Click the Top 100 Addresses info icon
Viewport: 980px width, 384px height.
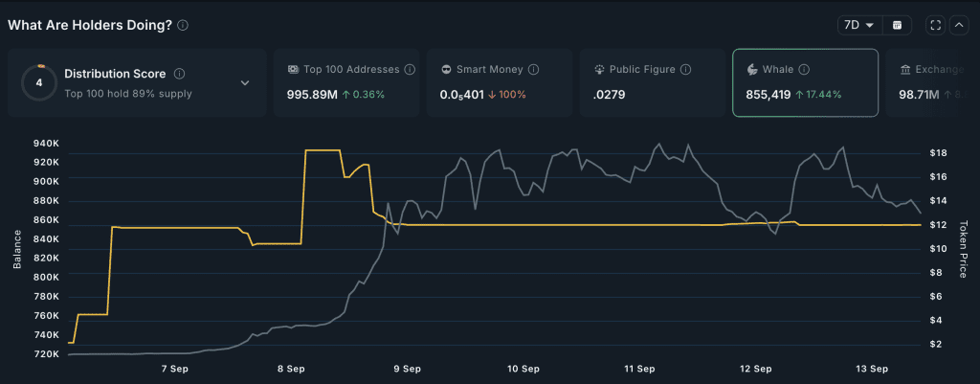pyautogui.click(x=410, y=70)
